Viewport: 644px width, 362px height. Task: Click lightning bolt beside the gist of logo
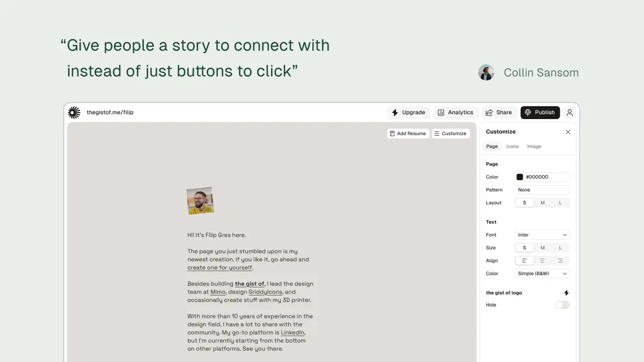pos(566,293)
